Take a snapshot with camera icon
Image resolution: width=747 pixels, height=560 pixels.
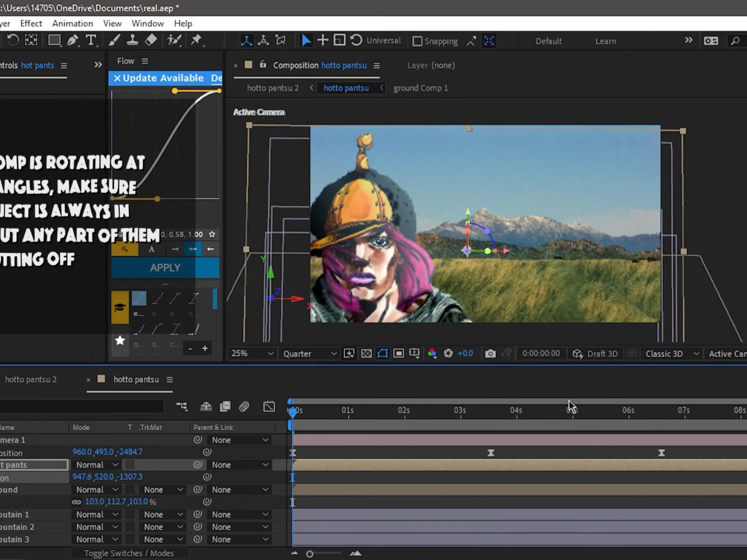click(490, 353)
